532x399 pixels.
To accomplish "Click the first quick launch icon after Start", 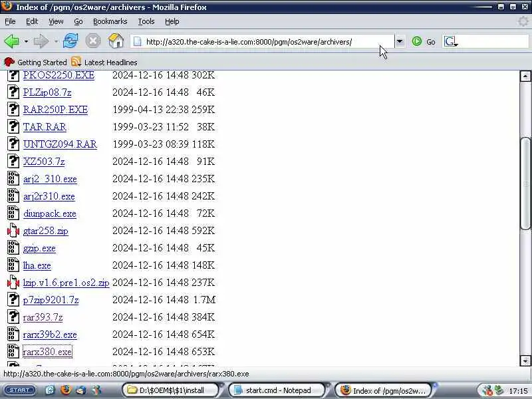I will pos(50,390).
